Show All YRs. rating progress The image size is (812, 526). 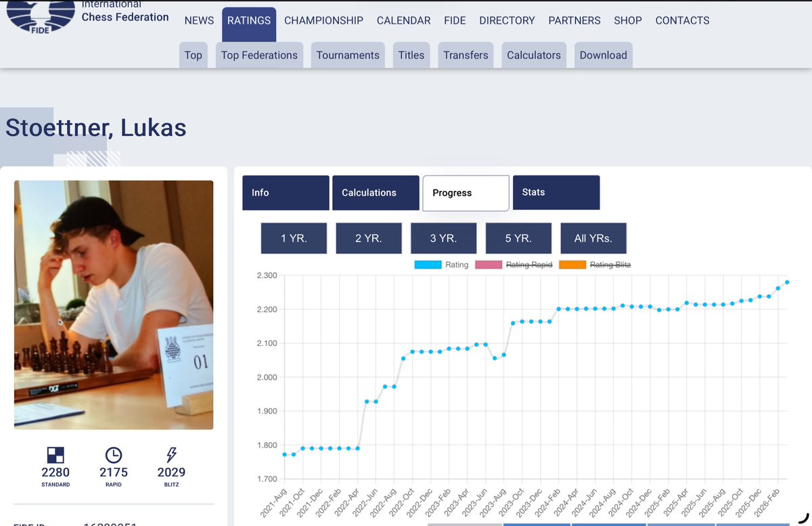(x=593, y=238)
